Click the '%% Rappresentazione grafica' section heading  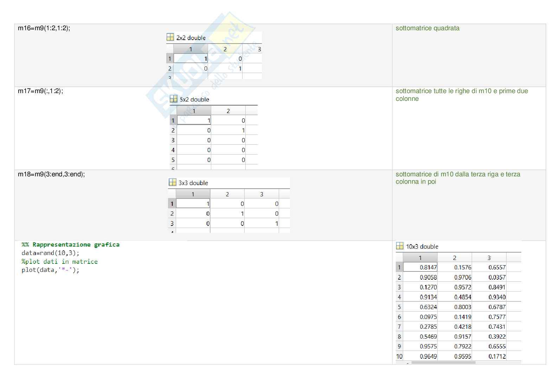pos(70,244)
